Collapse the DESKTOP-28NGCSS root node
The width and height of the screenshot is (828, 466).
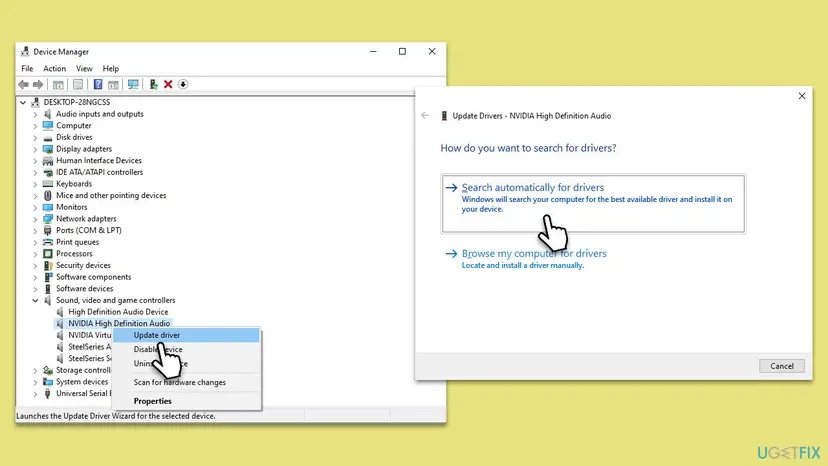[x=23, y=102]
